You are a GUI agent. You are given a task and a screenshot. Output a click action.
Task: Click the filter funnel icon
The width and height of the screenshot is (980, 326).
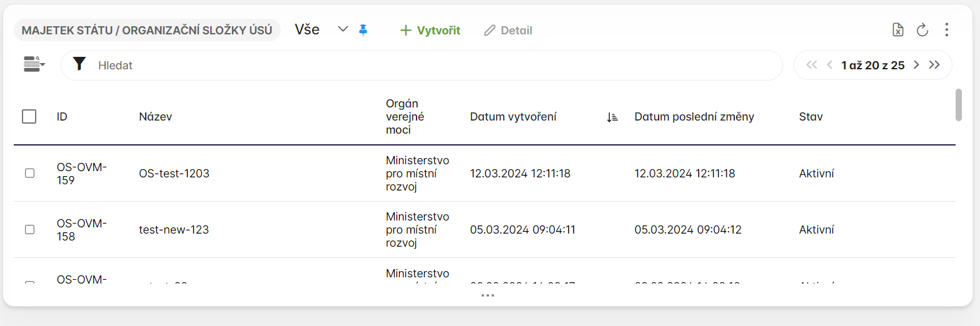tap(79, 64)
